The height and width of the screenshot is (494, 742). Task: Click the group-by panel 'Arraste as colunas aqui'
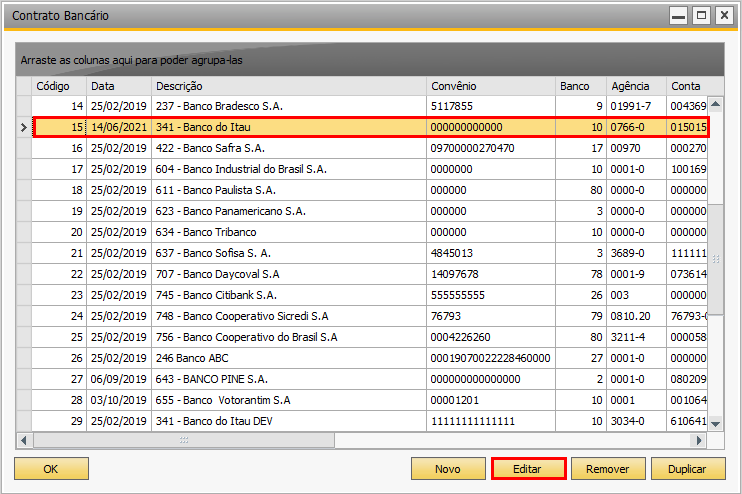(x=370, y=60)
